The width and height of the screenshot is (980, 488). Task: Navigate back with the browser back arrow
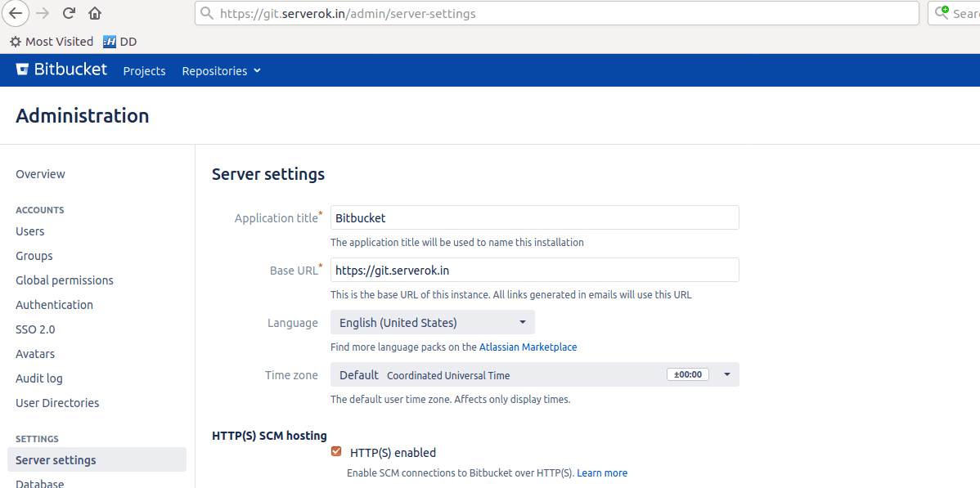(16, 13)
